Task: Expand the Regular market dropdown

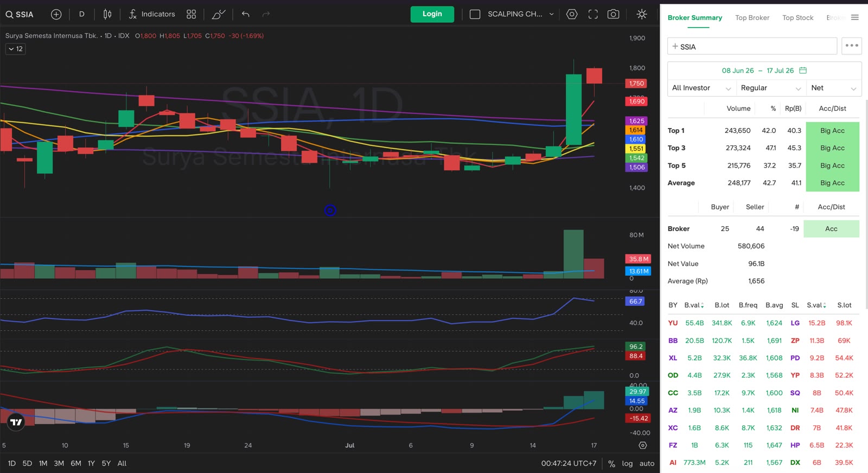Action: click(x=770, y=88)
